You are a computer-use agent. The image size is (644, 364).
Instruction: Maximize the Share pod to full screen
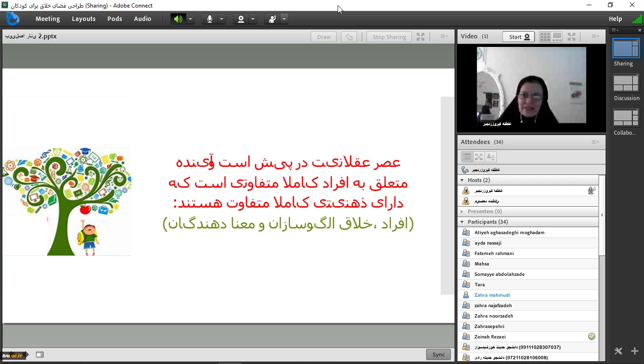pyautogui.click(x=420, y=37)
